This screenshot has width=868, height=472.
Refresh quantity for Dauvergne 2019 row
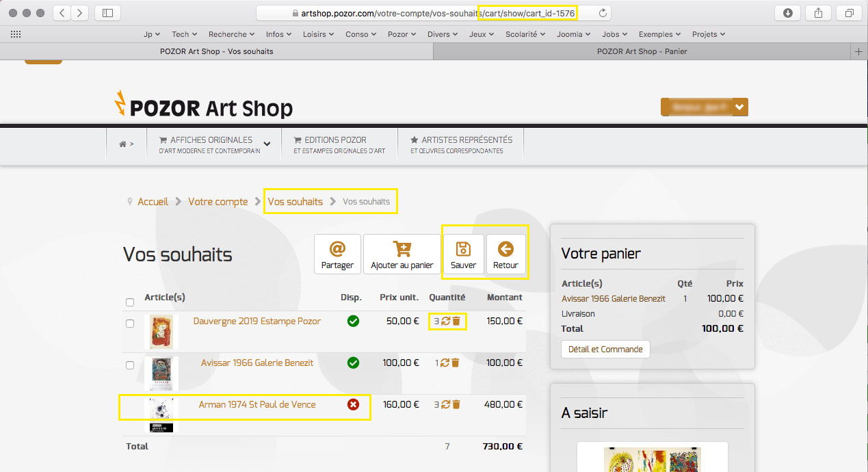445,321
